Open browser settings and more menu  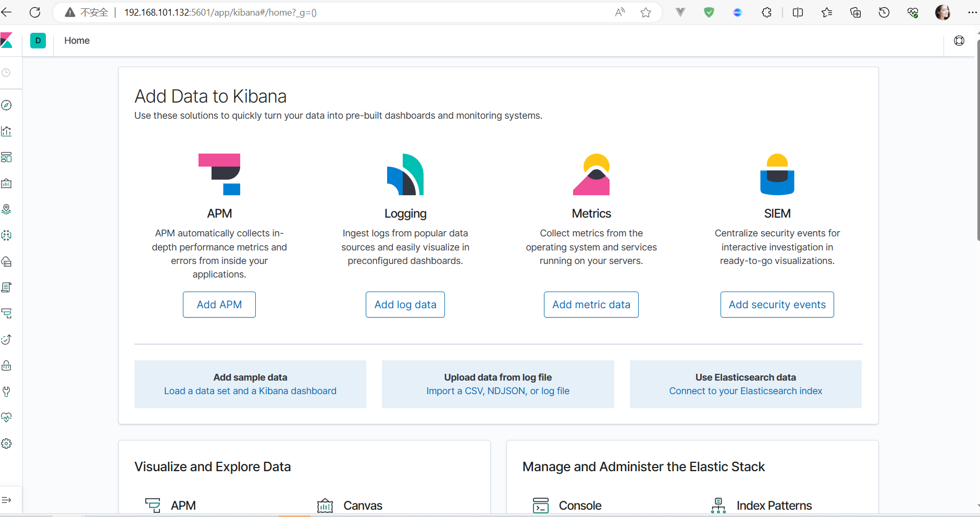click(972, 12)
